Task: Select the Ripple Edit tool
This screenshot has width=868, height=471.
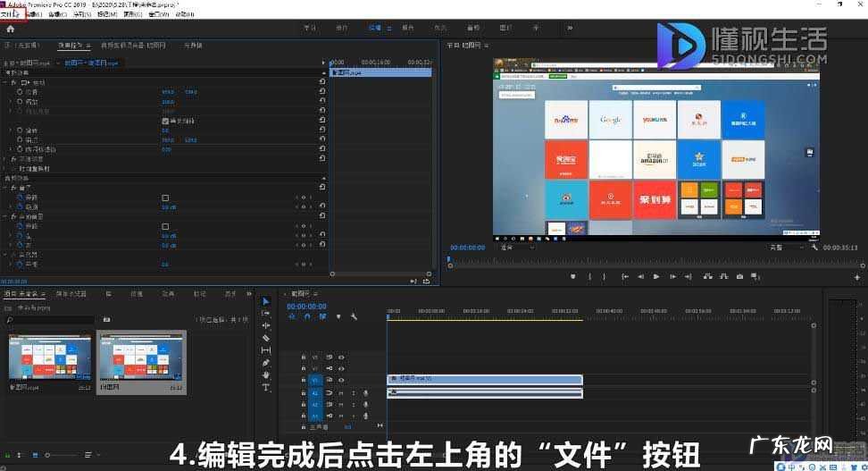Action: [266, 326]
